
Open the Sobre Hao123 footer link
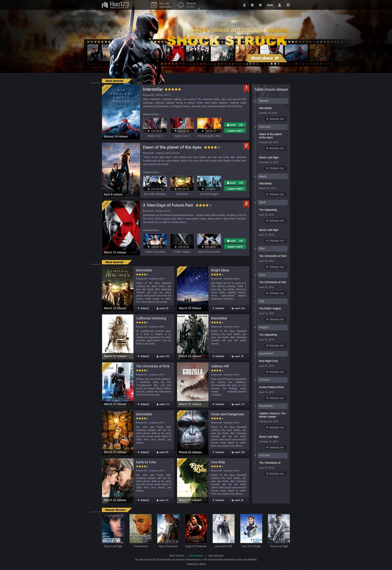click(x=176, y=556)
